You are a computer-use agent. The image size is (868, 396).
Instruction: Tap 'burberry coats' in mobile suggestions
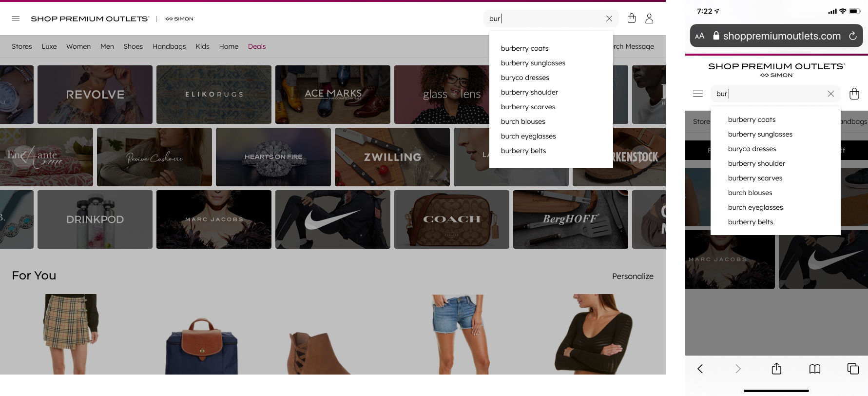(752, 119)
